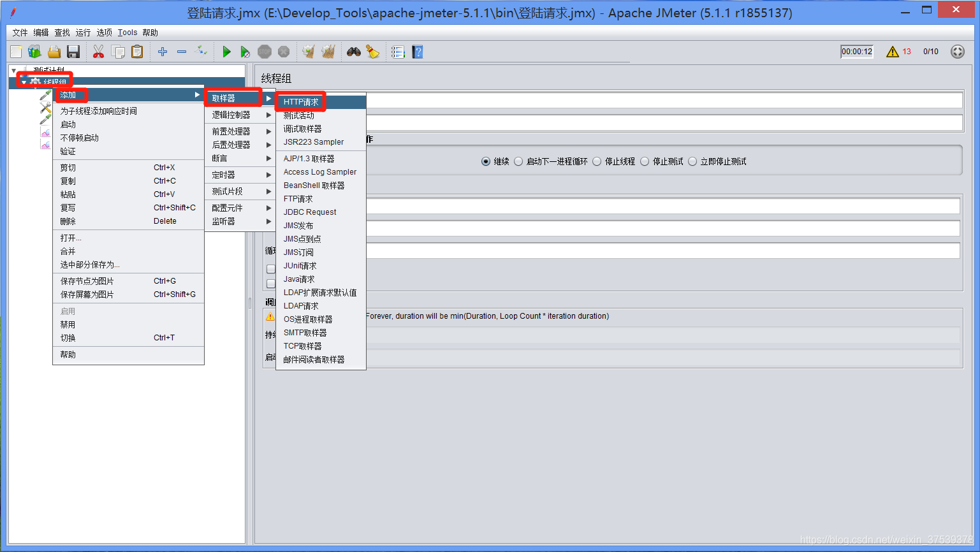980x552 pixels.
Task: Expand the 监听器 submenu
Action: tap(242, 221)
